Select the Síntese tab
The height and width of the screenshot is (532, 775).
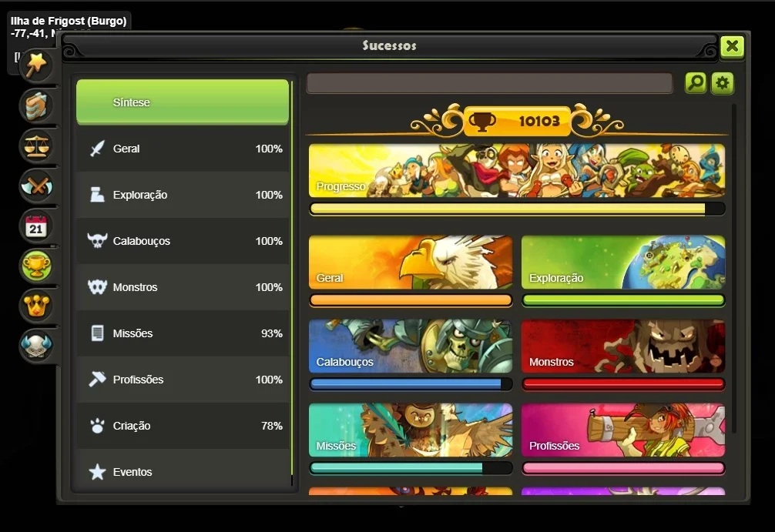click(x=183, y=102)
